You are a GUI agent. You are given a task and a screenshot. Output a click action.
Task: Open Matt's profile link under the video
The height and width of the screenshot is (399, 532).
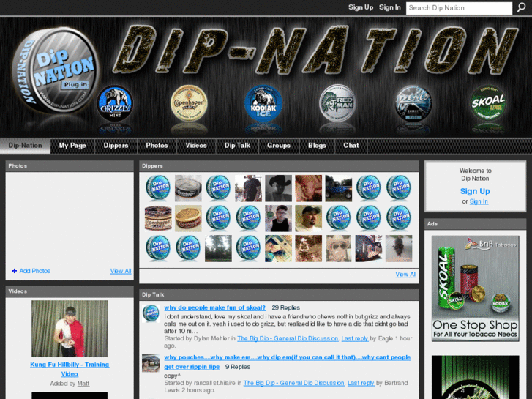pos(83,384)
